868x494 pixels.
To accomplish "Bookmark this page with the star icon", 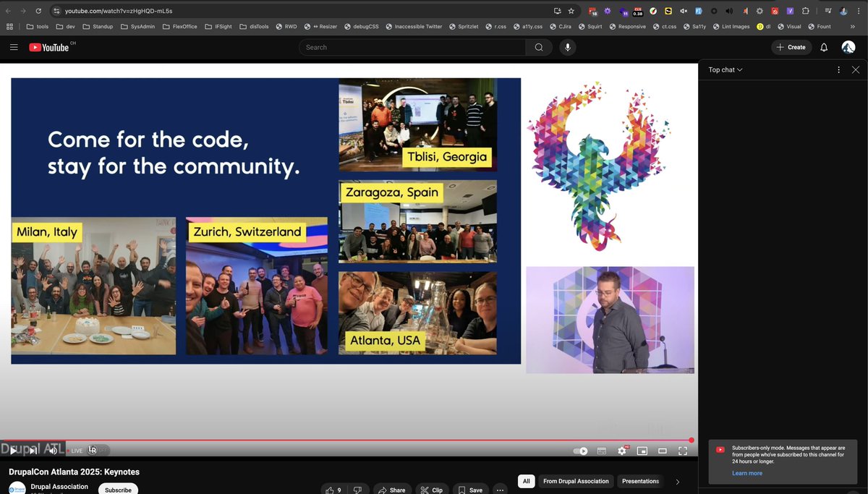I will [571, 11].
